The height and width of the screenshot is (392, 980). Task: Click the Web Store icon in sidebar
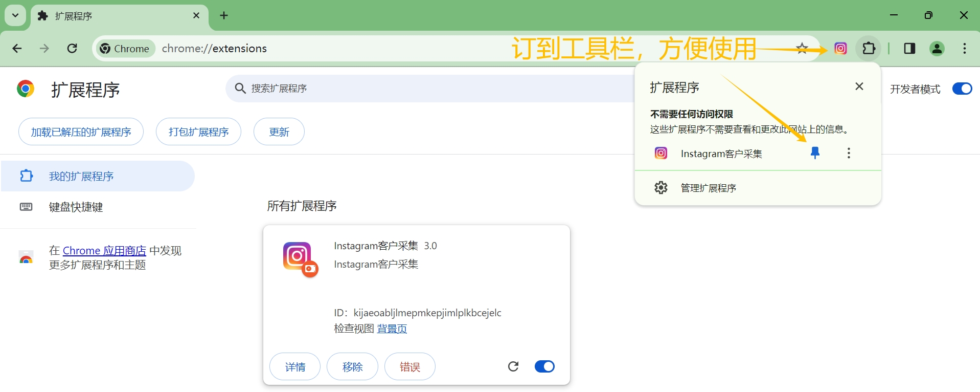pyautogui.click(x=26, y=257)
